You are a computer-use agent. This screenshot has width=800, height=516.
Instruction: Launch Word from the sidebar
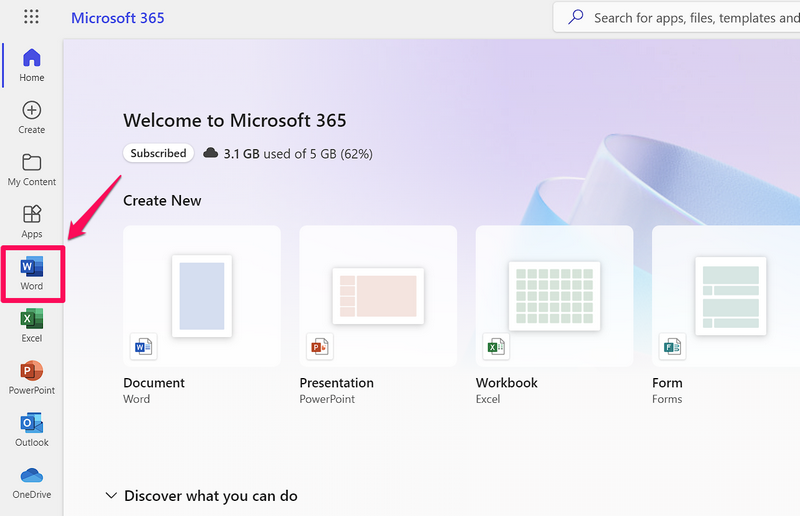(x=32, y=273)
